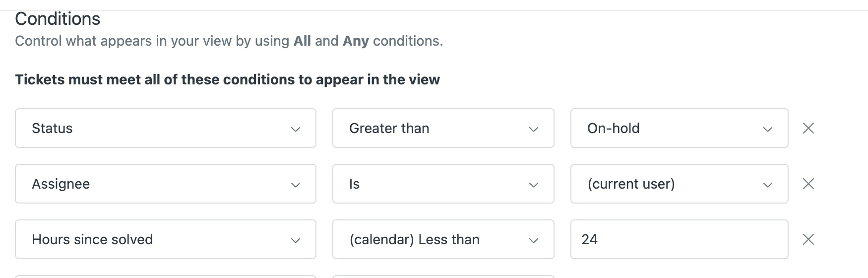Open the Assignee field dropdown
The height and width of the screenshot is (278, 868).
pyautogui.click(x=165, y=184)
